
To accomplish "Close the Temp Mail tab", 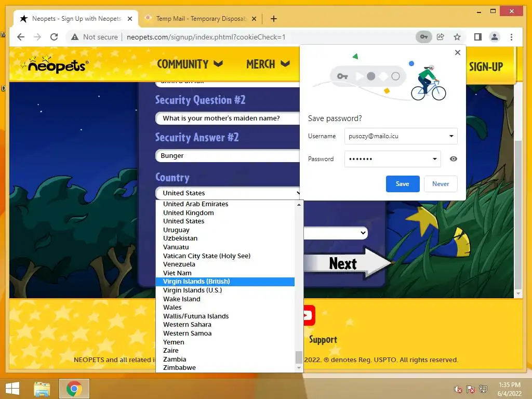I will [254, 19].
